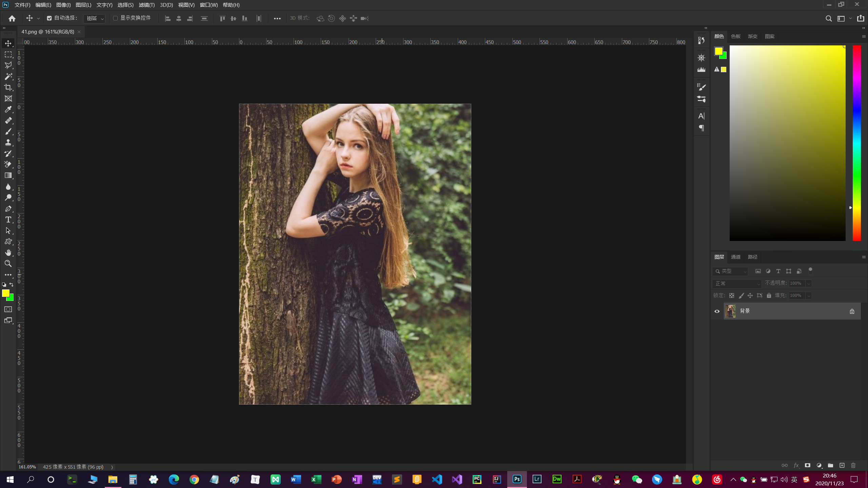
Task: Select the Dodge tool
Action: 8,197
